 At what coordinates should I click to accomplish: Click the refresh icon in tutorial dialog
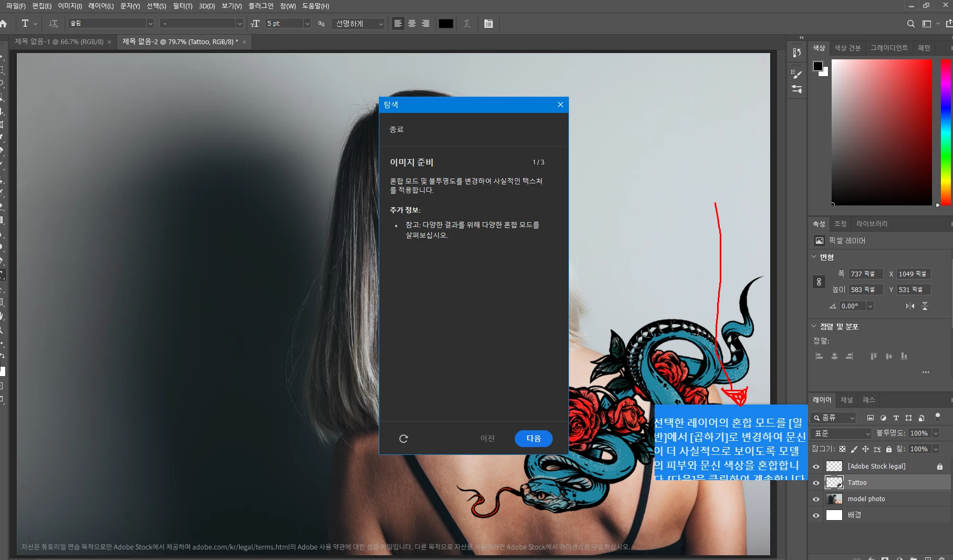tap(403, 439)
